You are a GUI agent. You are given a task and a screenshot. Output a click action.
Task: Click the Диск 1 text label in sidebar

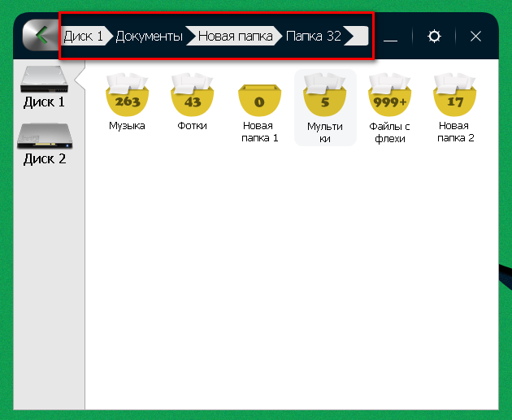click(44, 102)
